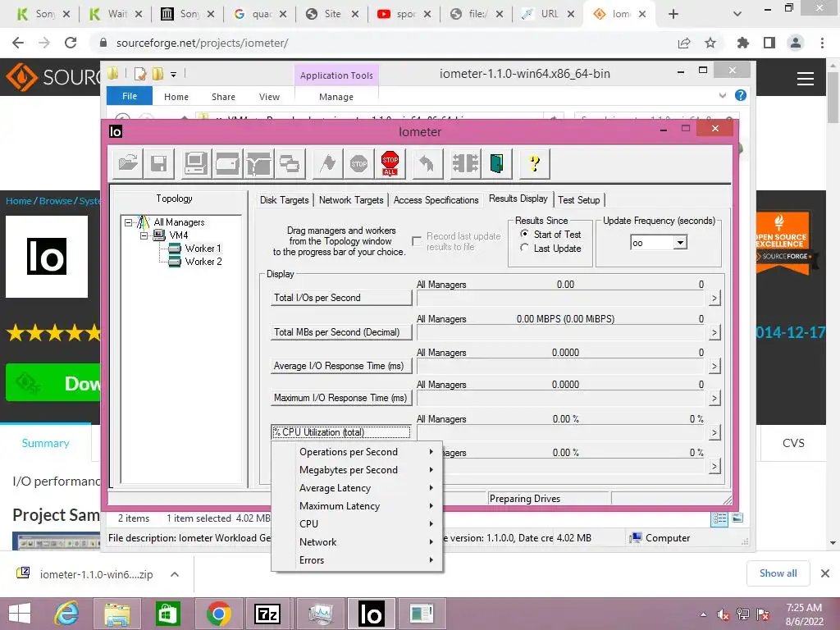This screenshot has height=630, width=840.
Task: Click Show all downloads button
Action: pos(778,573)
